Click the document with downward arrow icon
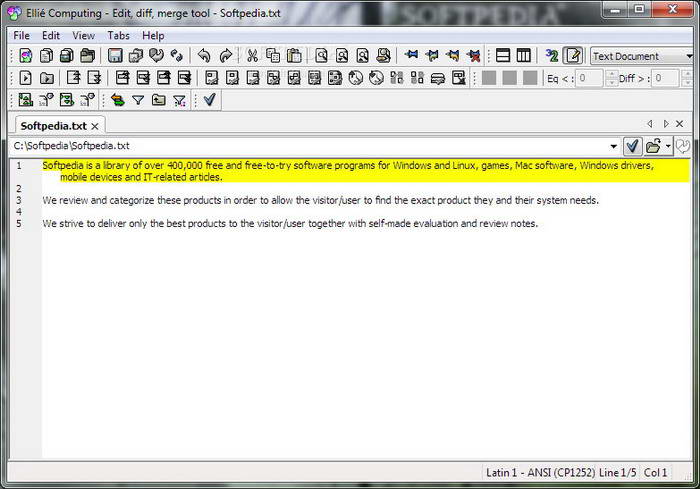This screenshot has width=700, height=489. tap(94, 78)
